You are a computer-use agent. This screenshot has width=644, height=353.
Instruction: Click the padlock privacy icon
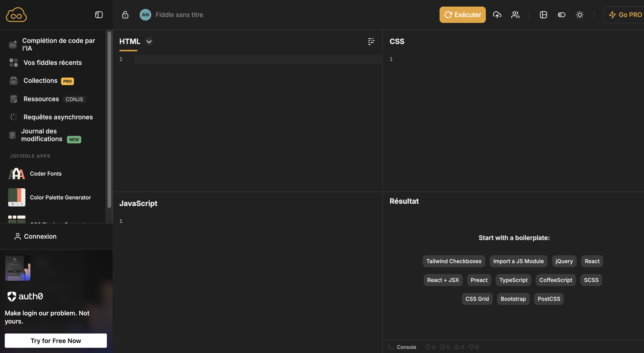tap(125, 15)
